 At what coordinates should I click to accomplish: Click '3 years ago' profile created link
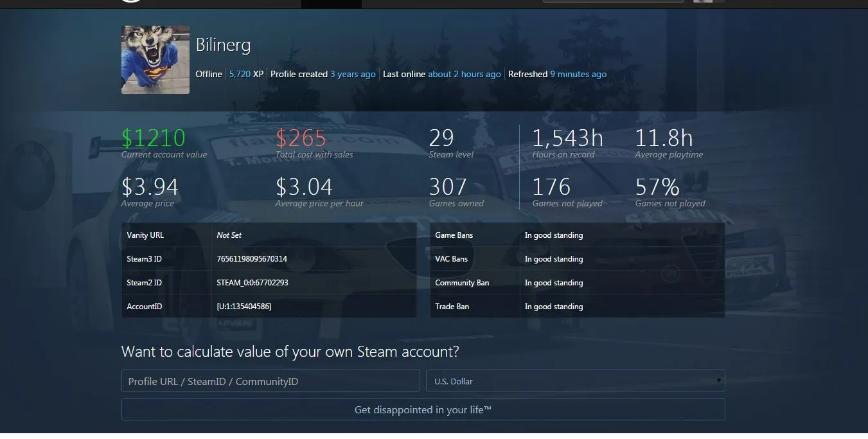[353, 74]
